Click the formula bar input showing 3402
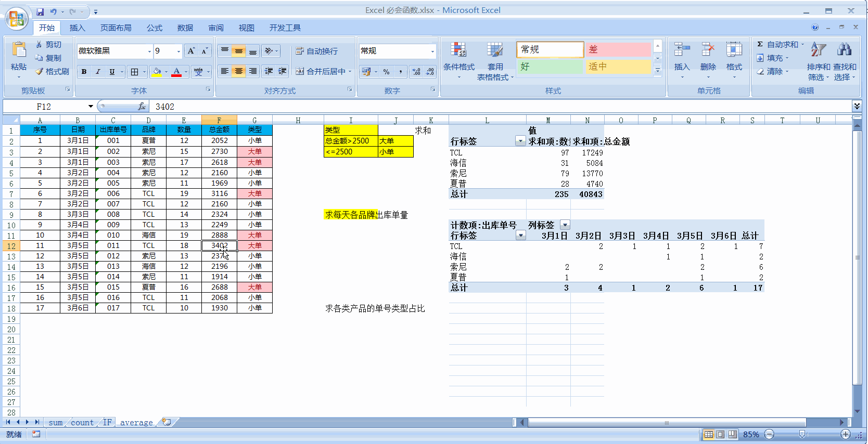 pos(500,107)
